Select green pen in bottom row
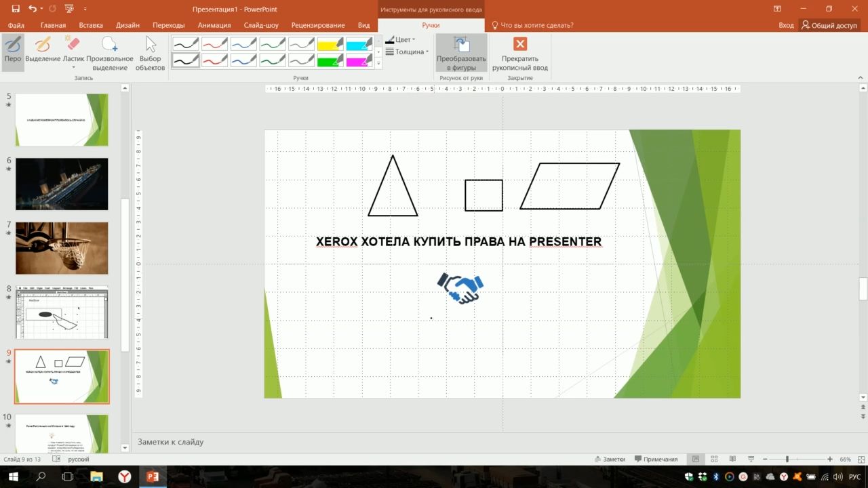 (x=273, y=60)
